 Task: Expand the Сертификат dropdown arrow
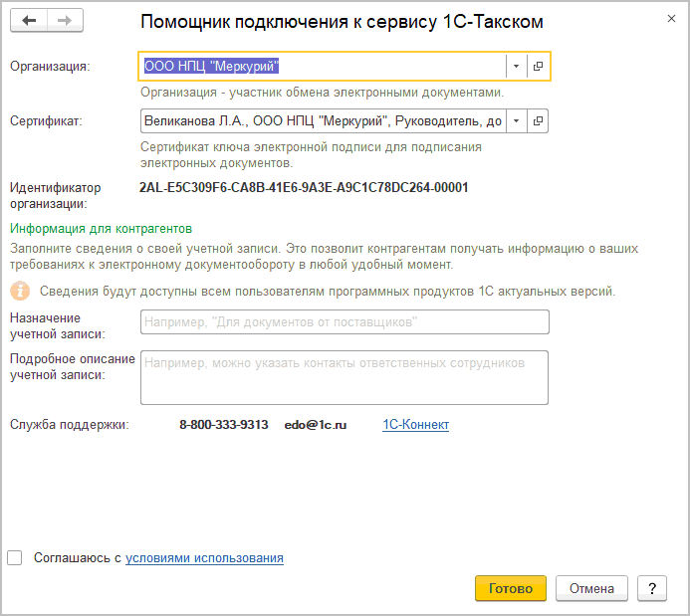point(516,121)
